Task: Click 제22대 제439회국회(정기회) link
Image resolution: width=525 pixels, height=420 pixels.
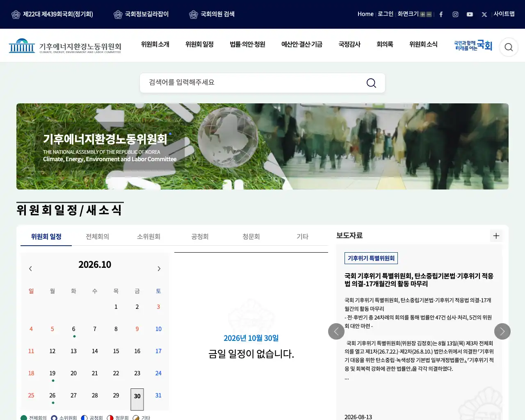Action: click(52, 14)
